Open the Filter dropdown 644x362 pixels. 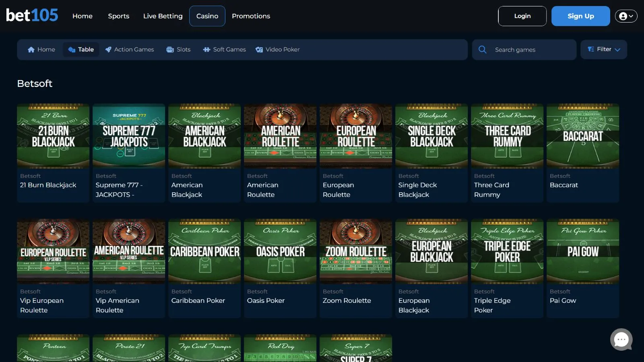click(603, 49)
